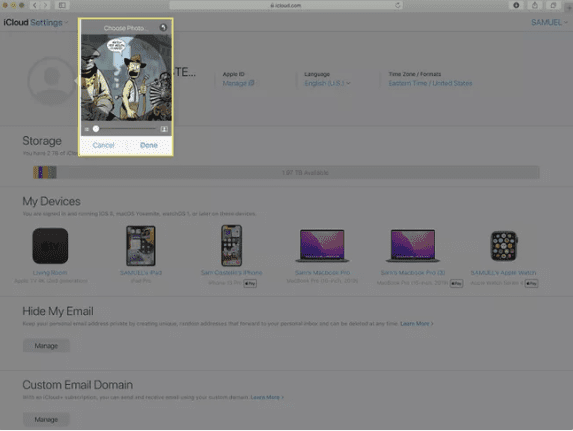This screenshot has height=431, width=573.
Task: Confirm the photo with Done
Action: click(x=149, y=145)
